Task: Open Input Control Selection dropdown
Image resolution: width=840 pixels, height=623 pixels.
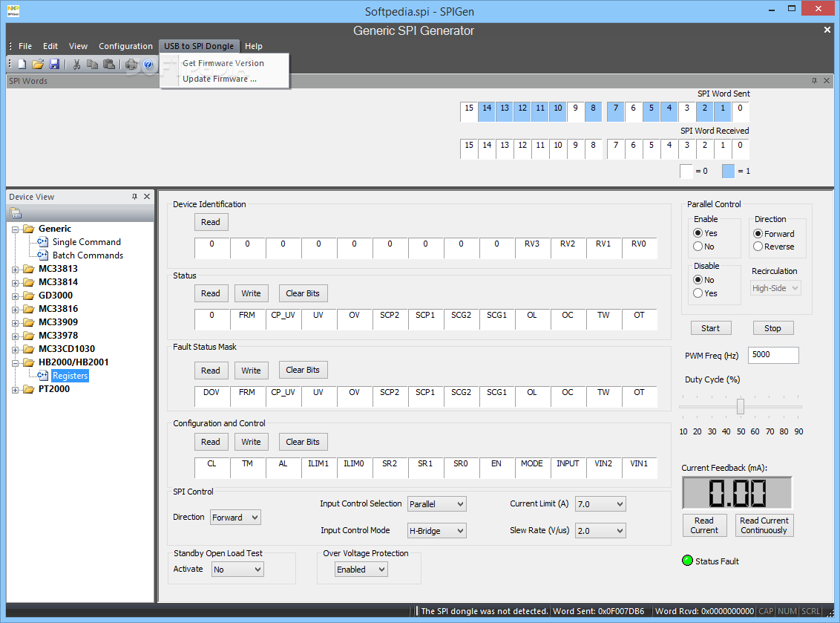Action: click(x=436, y=504)
